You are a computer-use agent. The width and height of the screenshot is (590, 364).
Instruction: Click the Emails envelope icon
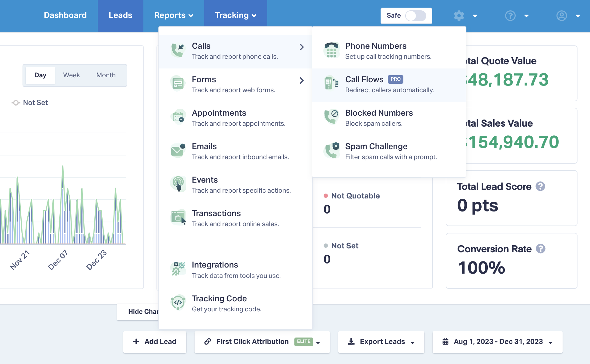pyautogui.click(x=178, y=150)
